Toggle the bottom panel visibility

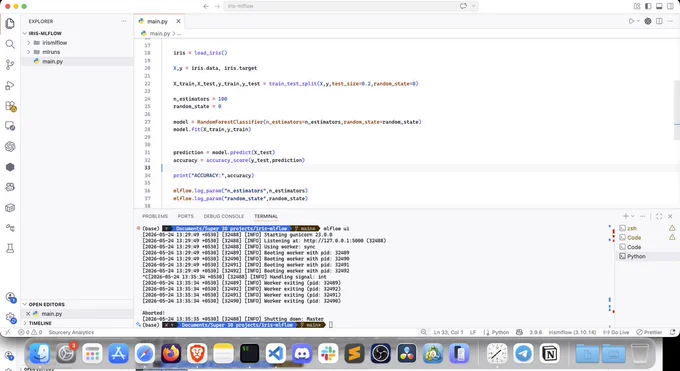tap(660, 6)
